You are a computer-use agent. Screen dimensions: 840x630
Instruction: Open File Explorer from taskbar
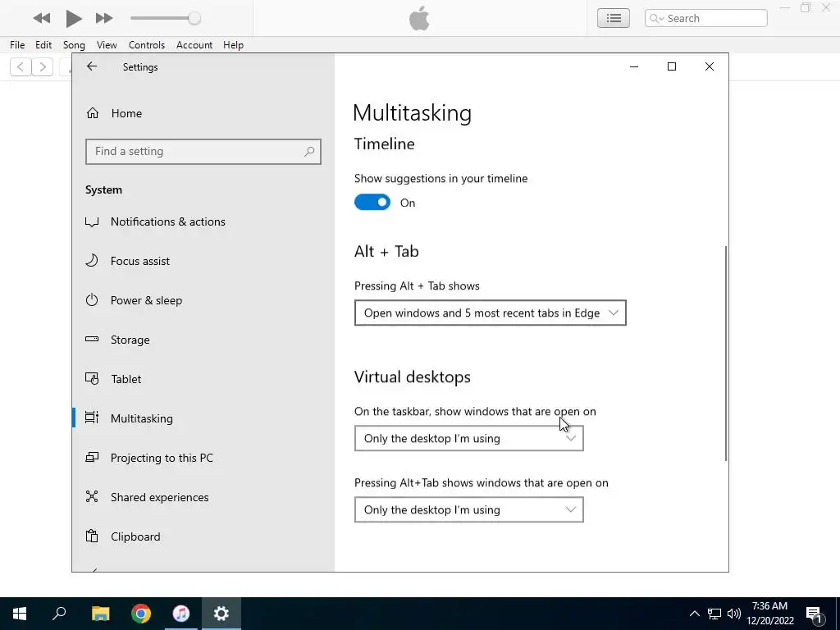(100, 614)
